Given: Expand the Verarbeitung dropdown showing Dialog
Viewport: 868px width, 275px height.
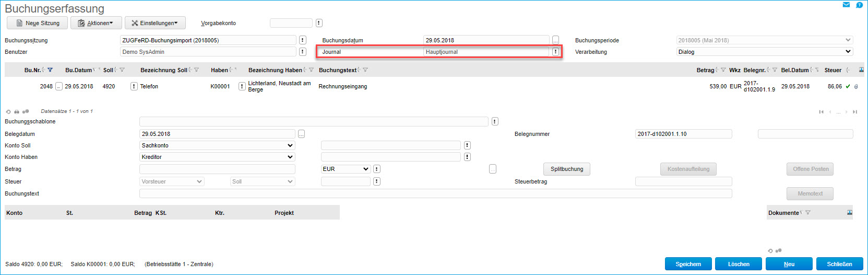Looking at the screenshot, I should [848, 52].
